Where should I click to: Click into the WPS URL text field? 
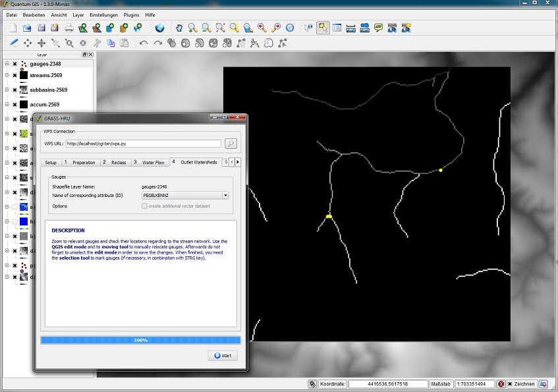143,143
